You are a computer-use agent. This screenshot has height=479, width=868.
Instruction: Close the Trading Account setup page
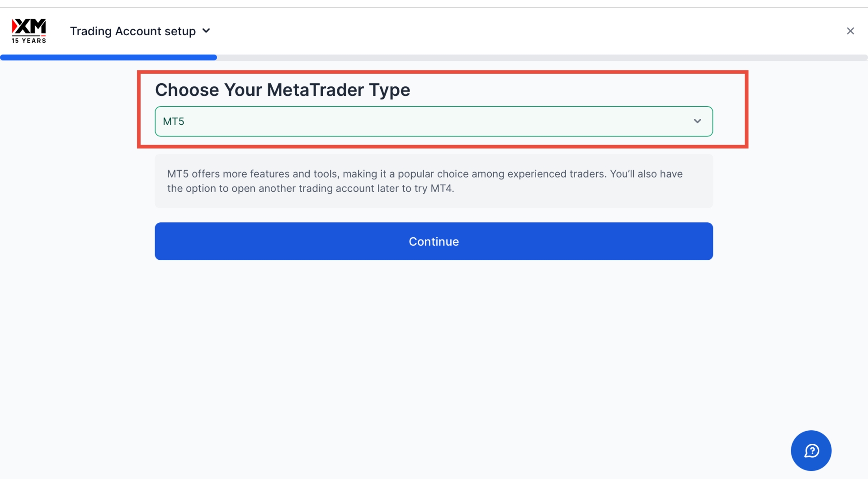coord(850,31)
